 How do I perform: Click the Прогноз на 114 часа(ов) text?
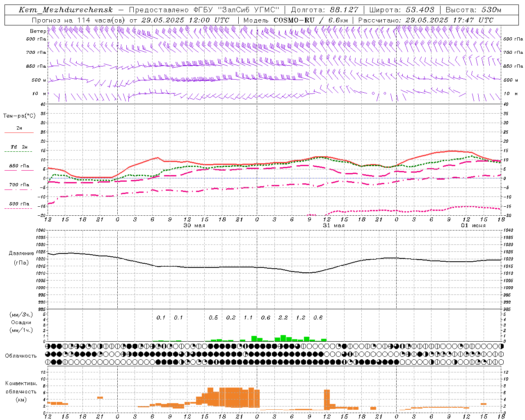tap(79, 20)
